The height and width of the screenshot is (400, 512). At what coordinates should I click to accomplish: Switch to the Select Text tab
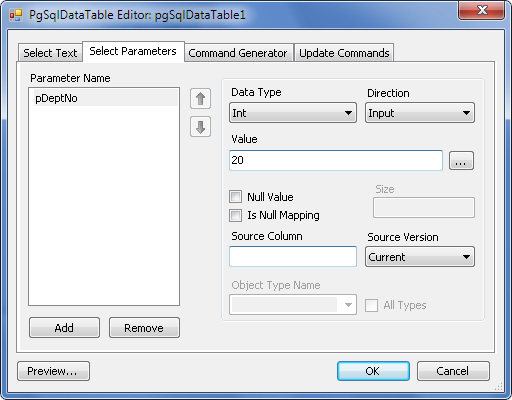50,53
